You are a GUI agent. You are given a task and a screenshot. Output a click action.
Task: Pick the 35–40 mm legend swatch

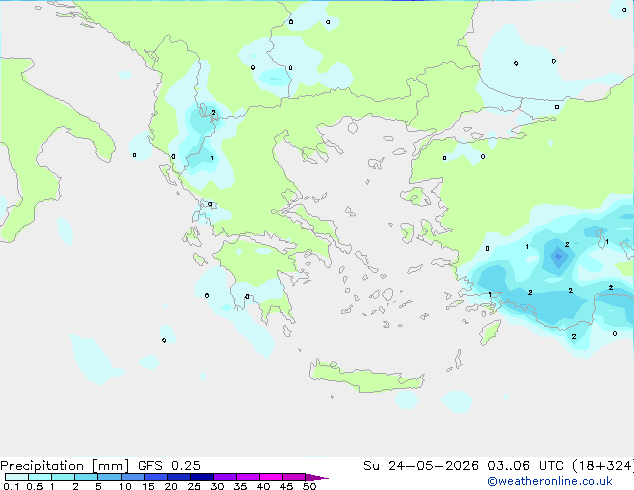pos(248,477)
